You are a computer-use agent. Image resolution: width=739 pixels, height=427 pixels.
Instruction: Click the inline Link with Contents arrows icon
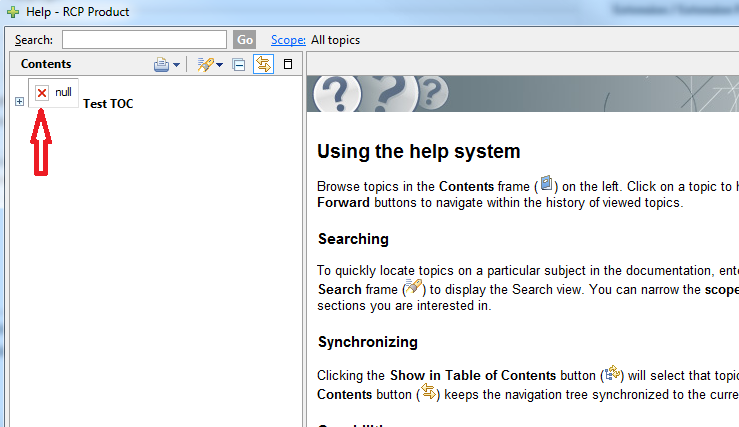428,392
